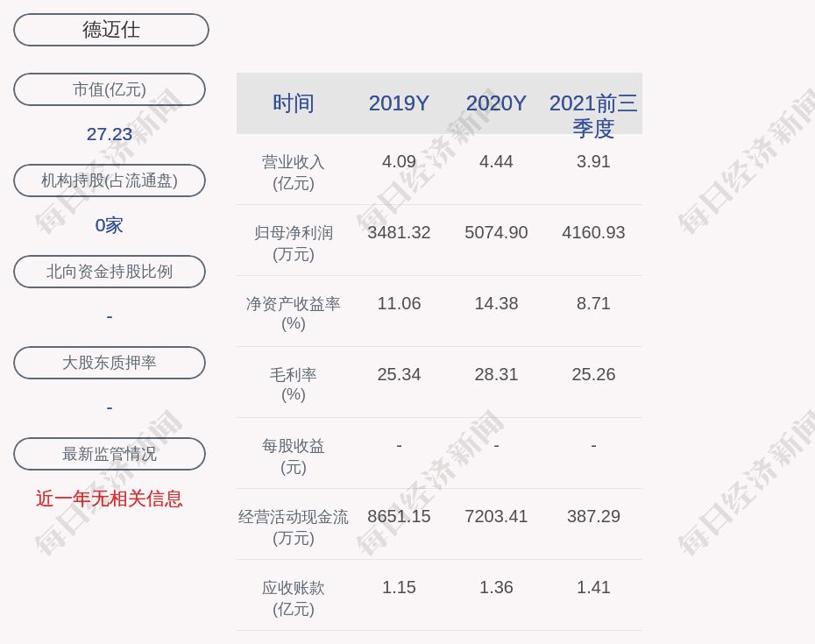
Task: Select the 归母净利润(万元) row label
Action: click(x=293, y=244)
